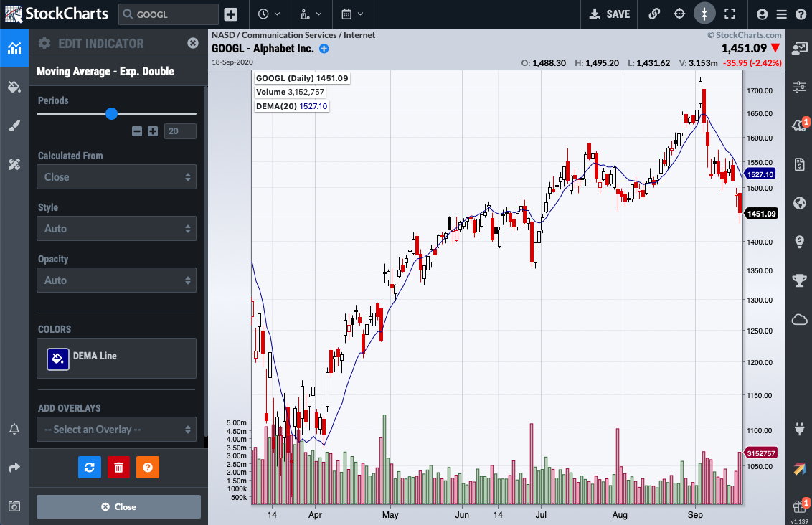Click the 1451.09 last price axis tag
The image size is (812, 525).
click(x=761, y=213)
